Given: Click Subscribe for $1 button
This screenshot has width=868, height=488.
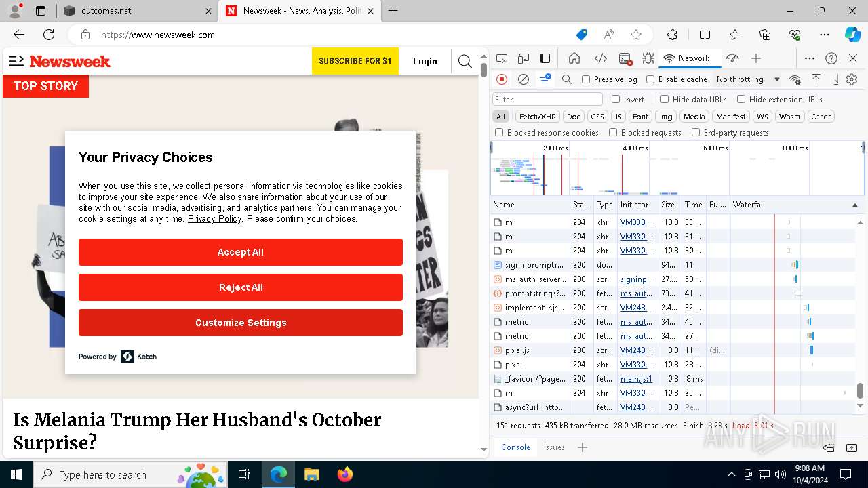Looking at the screenshot, I should (x=355, y=61).
